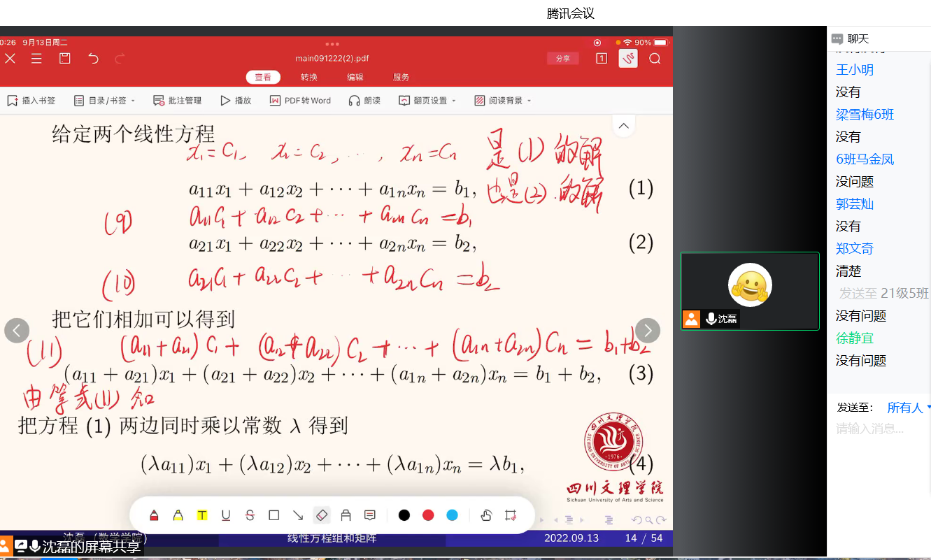Toggle the handwriting ink mode button
Screen dimensions: 931x560
pyautogui.click(x=628, y=59)
